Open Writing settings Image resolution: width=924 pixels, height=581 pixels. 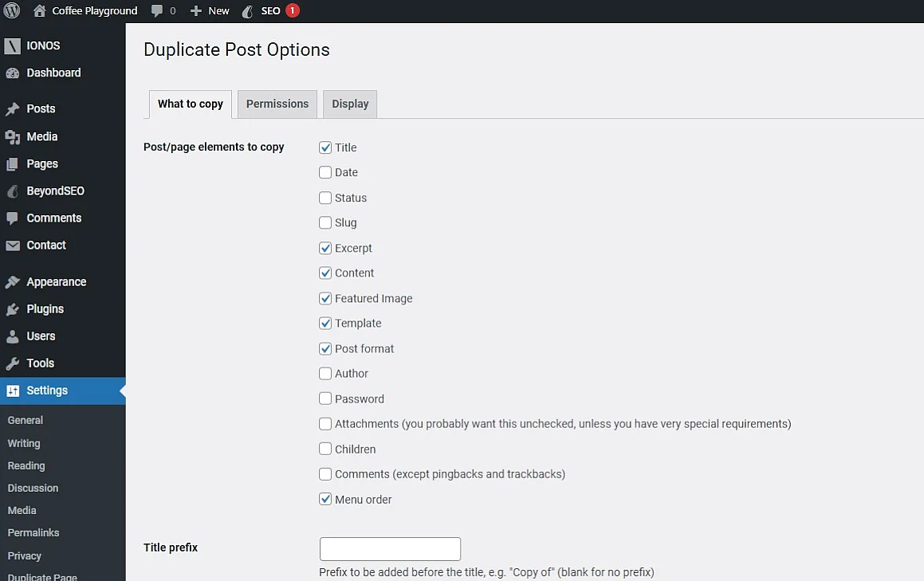coord(24,443)
